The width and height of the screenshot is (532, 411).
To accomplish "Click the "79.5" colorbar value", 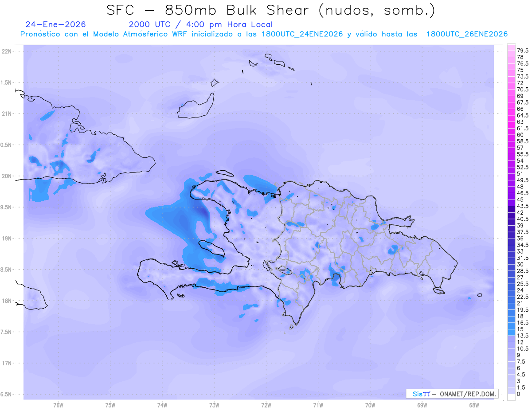I will (x=523, y=51).
